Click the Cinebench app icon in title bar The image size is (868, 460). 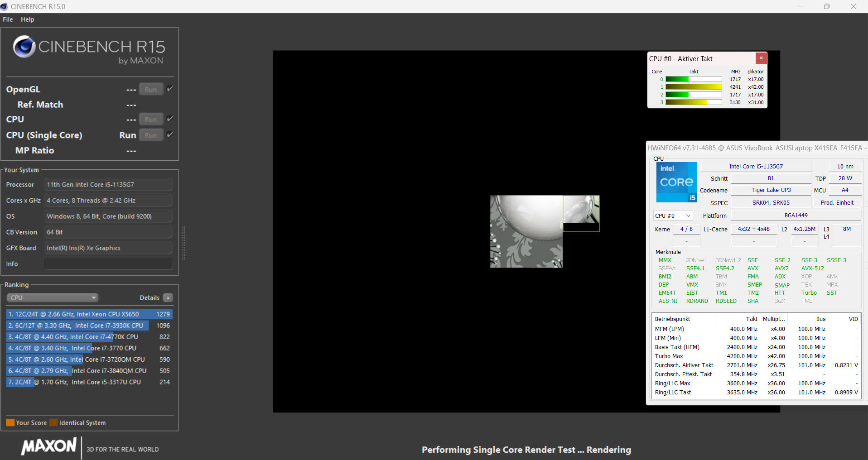(x=5, y=6)
